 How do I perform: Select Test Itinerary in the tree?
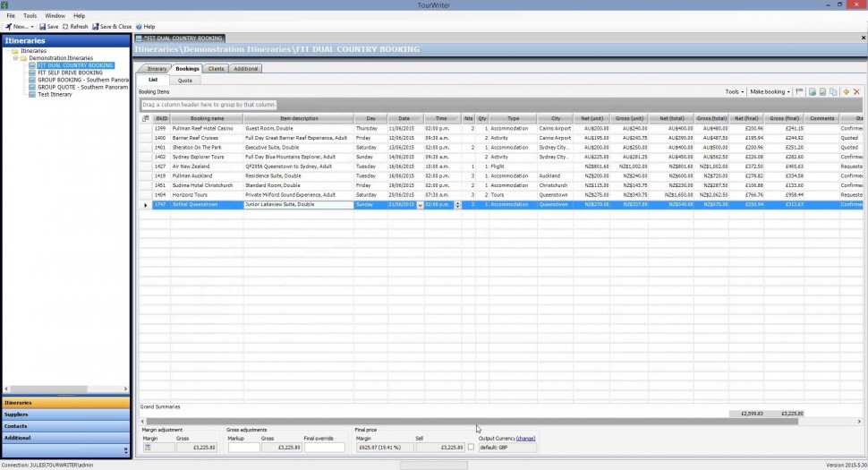point(55,94)
